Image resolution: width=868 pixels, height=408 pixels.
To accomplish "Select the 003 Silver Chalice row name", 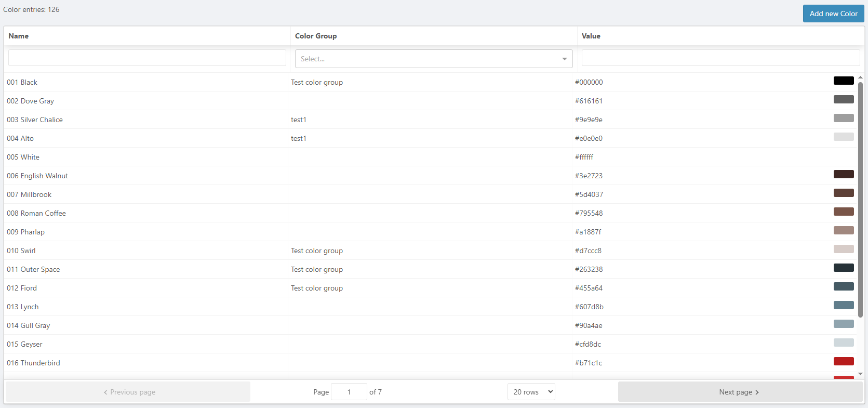I will [35, 120].
